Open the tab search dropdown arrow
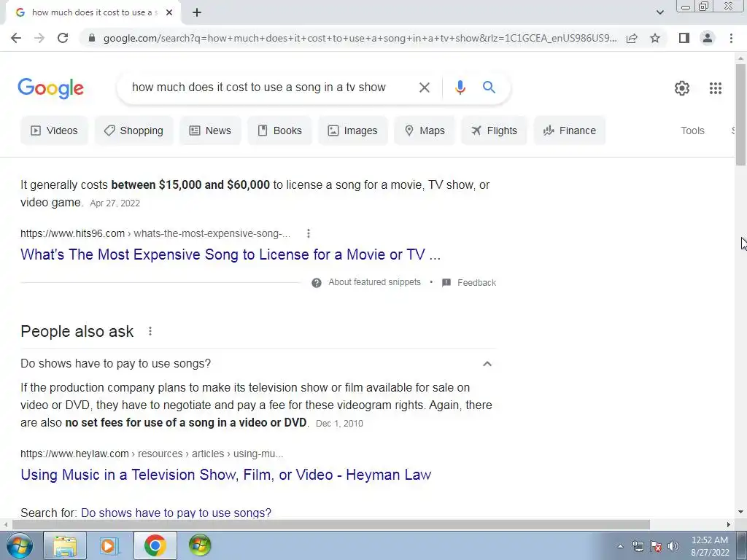This screenshot has height=560, width=747. pos(659,12)
